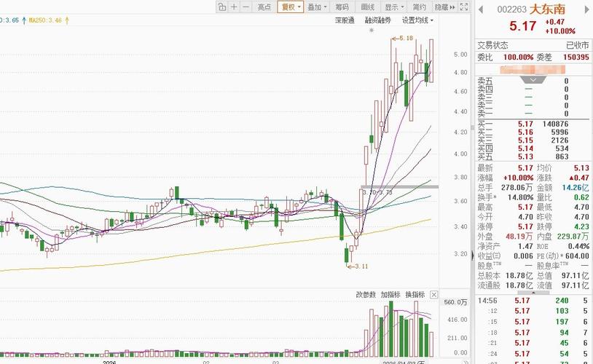Open 复权 dropdown

click(x=291, y=7)
